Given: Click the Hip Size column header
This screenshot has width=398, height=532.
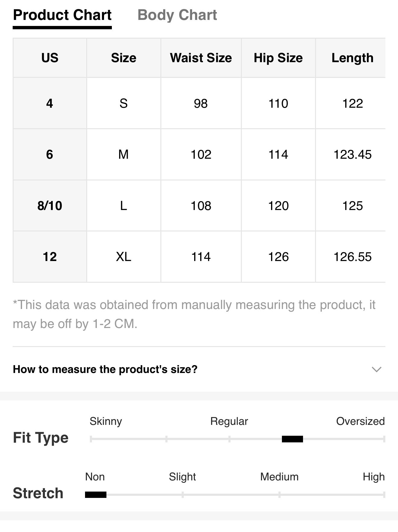Looking at the screenshot, I should [278, 58].
